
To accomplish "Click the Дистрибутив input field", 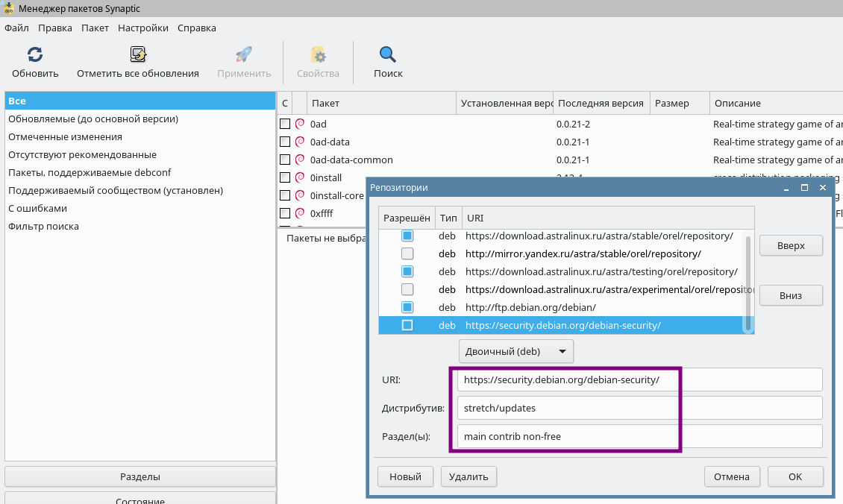I will [x=640, y=408].
